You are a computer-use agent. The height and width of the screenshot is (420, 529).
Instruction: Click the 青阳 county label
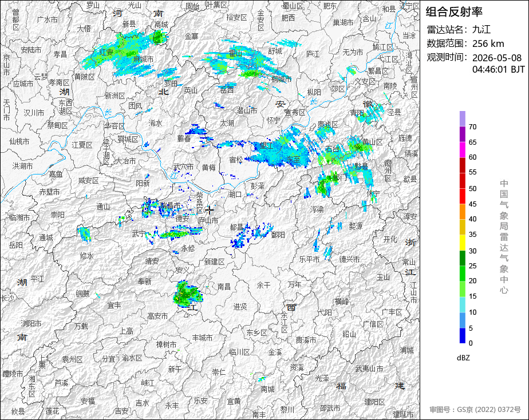pos(357,113)
